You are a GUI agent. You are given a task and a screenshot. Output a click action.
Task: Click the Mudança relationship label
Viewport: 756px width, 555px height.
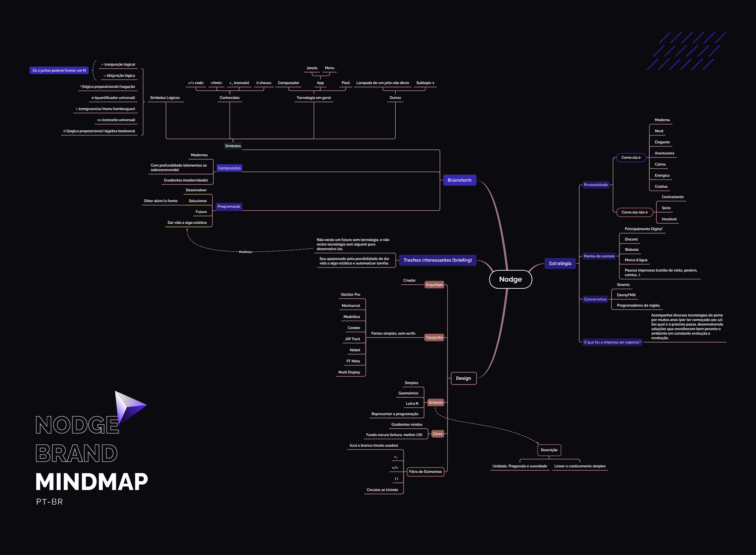pyautogui.click(x=245, y=252)
